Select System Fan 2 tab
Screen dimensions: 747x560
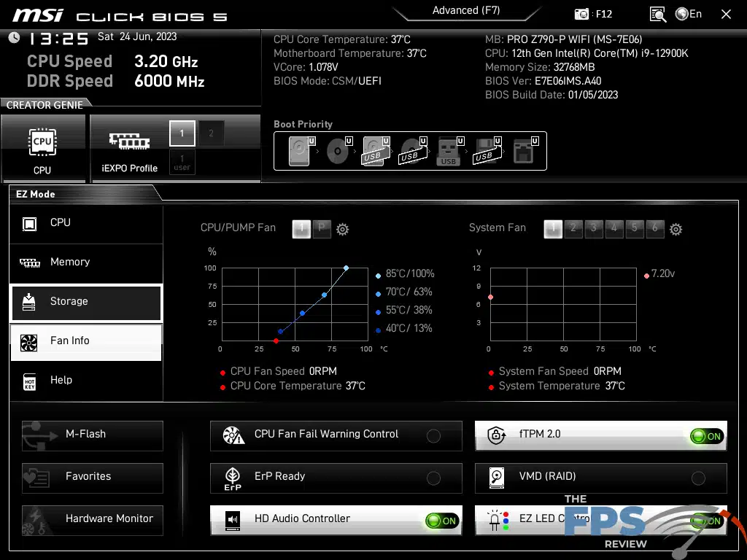coord(573,228)
